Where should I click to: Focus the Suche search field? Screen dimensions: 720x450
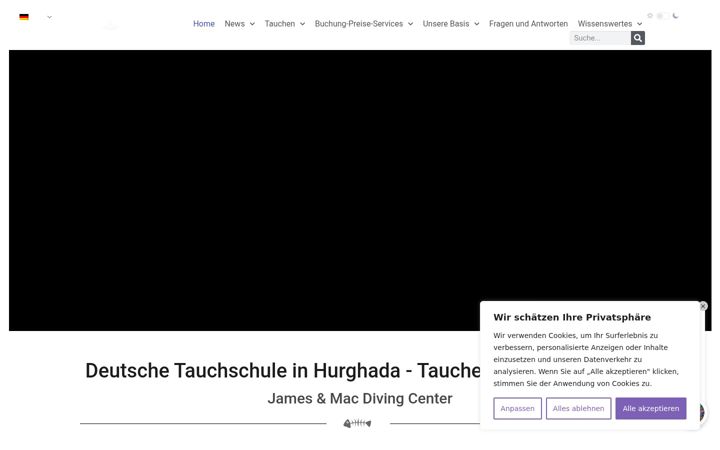pos(600,38)
